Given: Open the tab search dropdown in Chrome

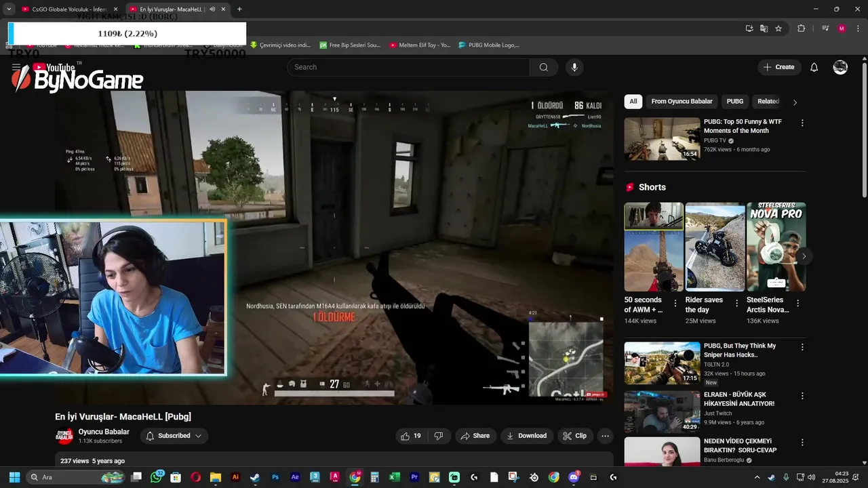Looking at the screenshot, I should click(x=9, y=9).
